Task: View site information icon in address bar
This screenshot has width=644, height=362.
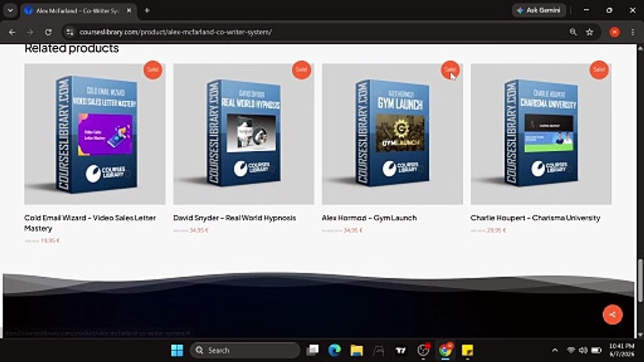Action: (70, 32)
